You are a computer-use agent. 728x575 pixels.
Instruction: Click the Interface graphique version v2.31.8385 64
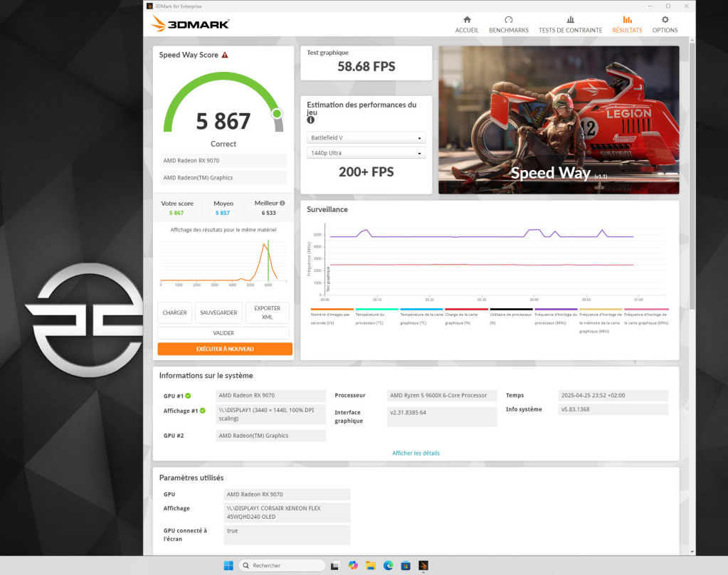point(442,416)
